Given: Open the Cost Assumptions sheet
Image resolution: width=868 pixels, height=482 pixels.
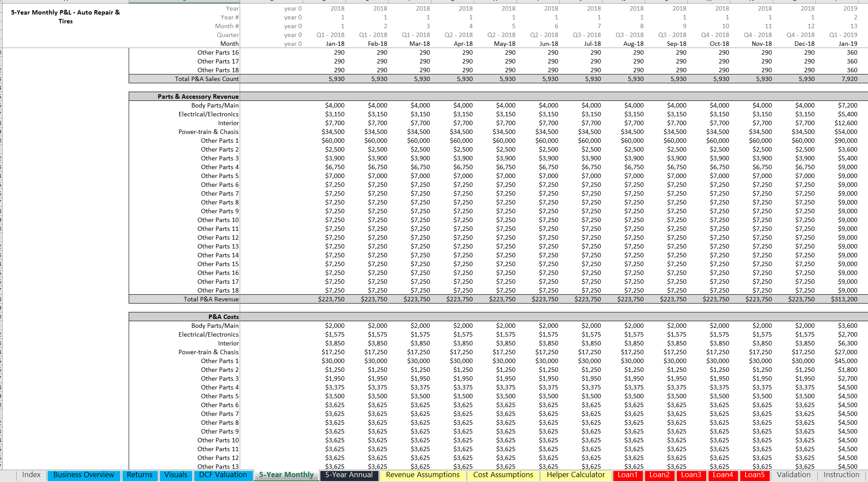Looking at the screenshot, I should click(x=503, y=475).
